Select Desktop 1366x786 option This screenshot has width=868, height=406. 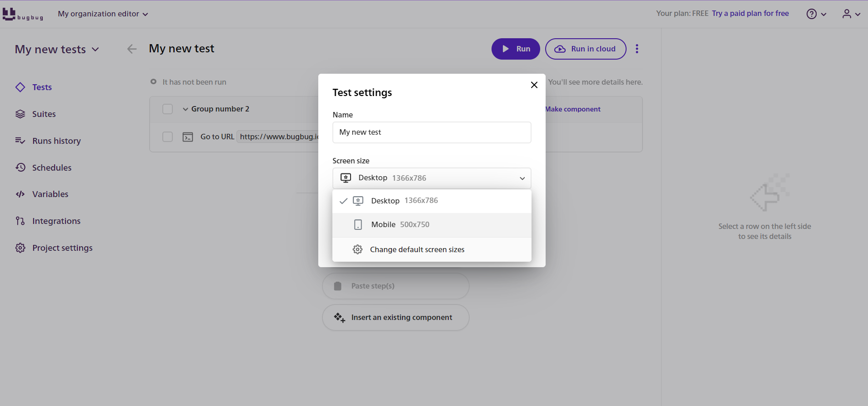(x=431, y=201)
